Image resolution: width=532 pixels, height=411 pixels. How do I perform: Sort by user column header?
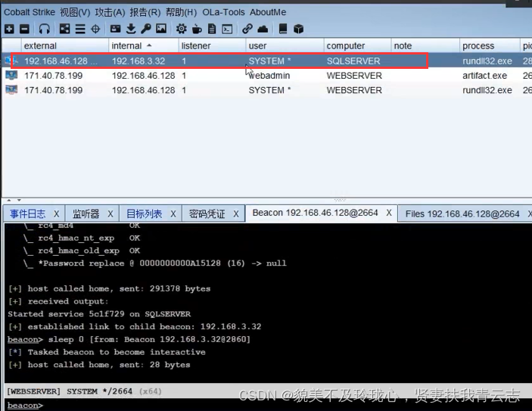click(285, 45)
